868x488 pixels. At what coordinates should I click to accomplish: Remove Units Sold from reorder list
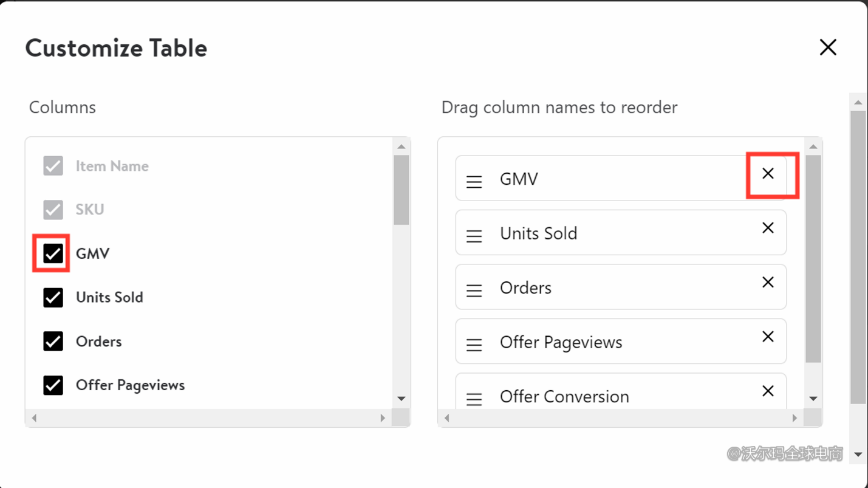[x=768, y=228]
